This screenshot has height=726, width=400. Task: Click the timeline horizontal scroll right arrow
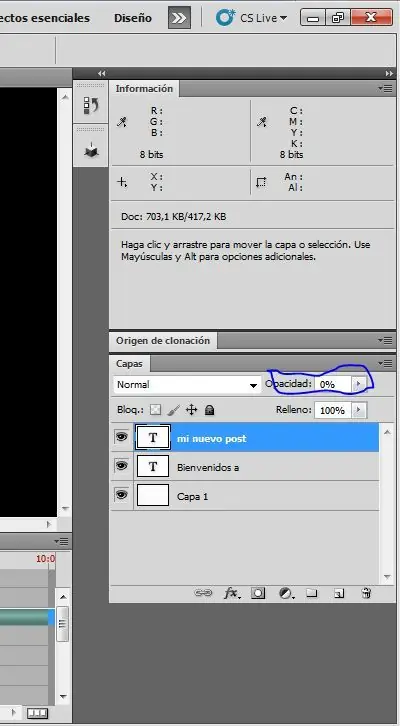point(14,713)
